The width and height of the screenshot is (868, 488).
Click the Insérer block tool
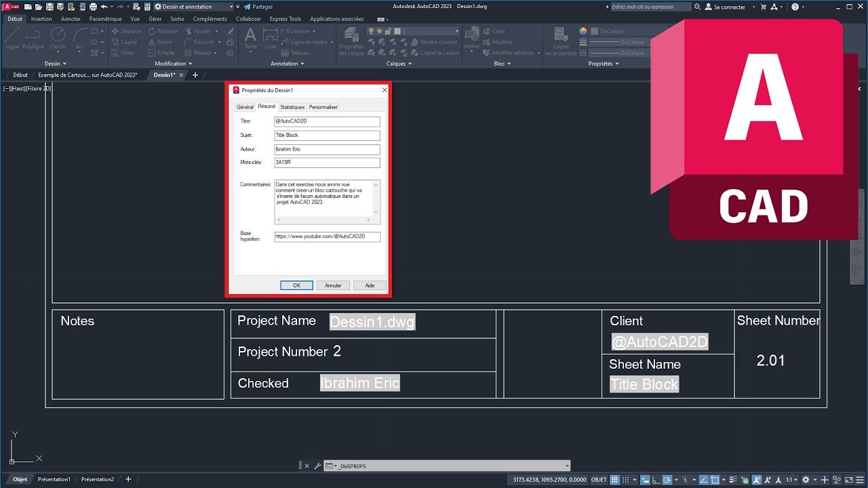click(472, 39)
